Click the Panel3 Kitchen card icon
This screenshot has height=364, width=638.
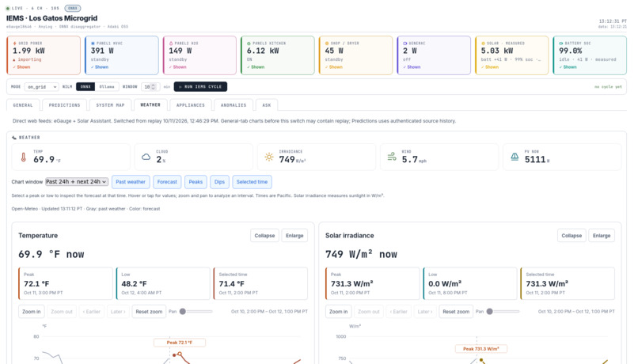point(249,43)
